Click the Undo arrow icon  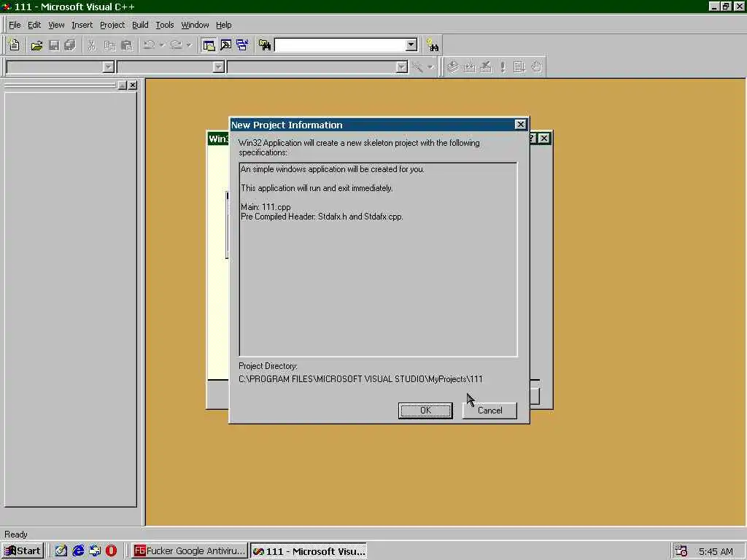point(149,45)
